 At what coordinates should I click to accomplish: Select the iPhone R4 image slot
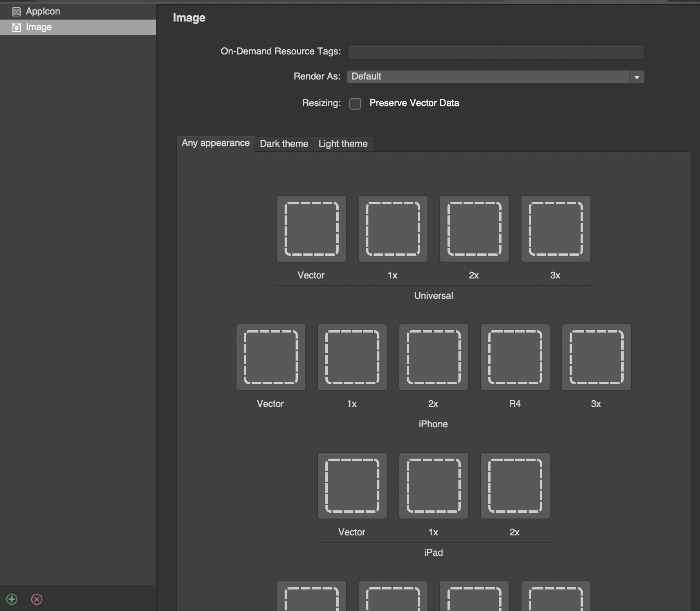(515, 357)
